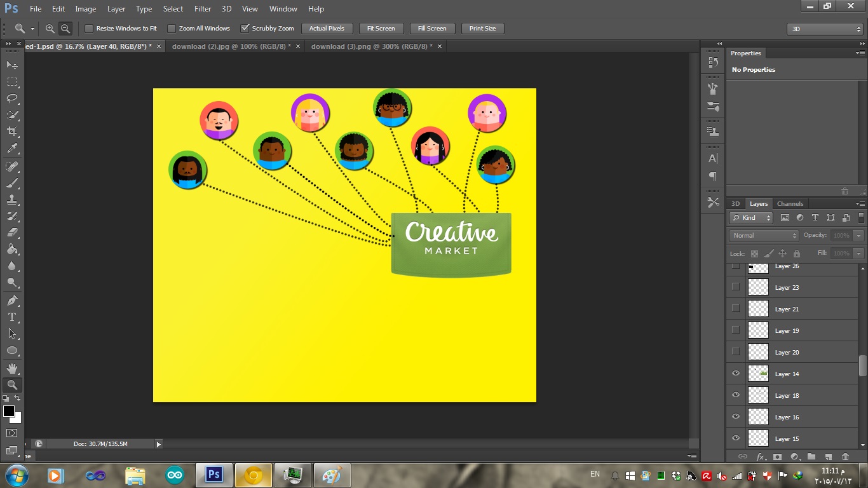
Task: Select the Ellipse shape tool
Action: point(12,350)
